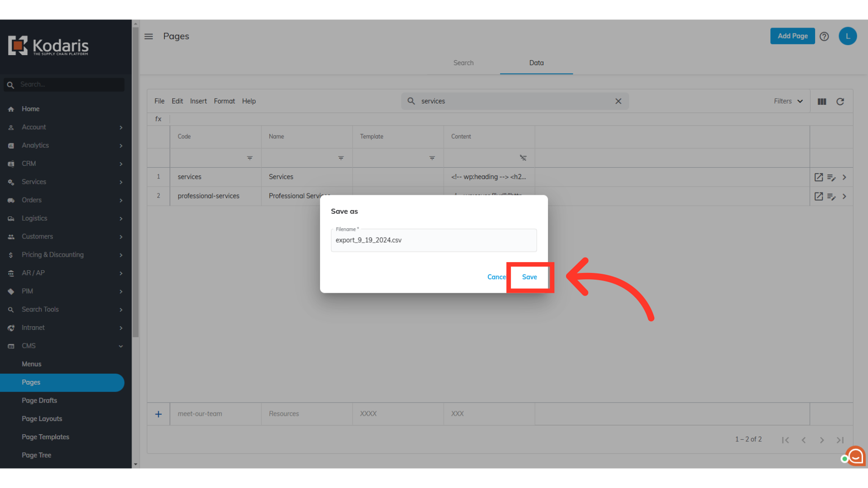Click the chat support bubble icon
The image size is (868, 488).
tap(855, 456)
